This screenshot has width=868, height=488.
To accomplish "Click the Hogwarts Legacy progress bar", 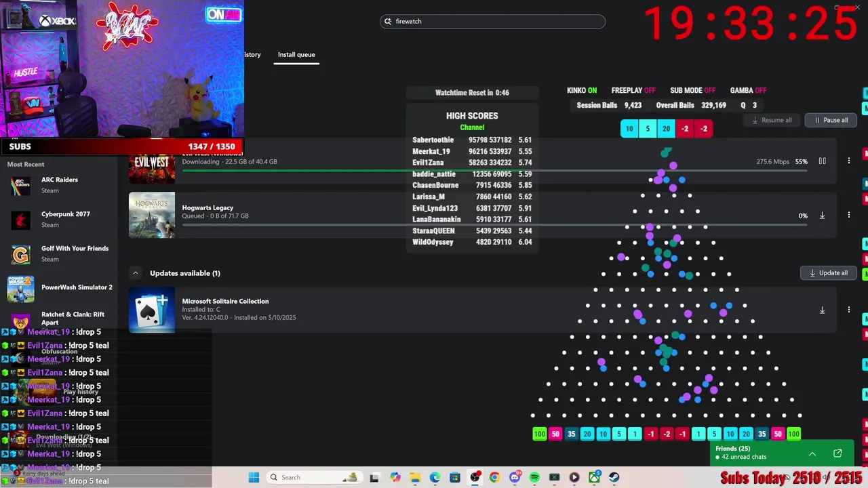I will (x=494, y=224).
